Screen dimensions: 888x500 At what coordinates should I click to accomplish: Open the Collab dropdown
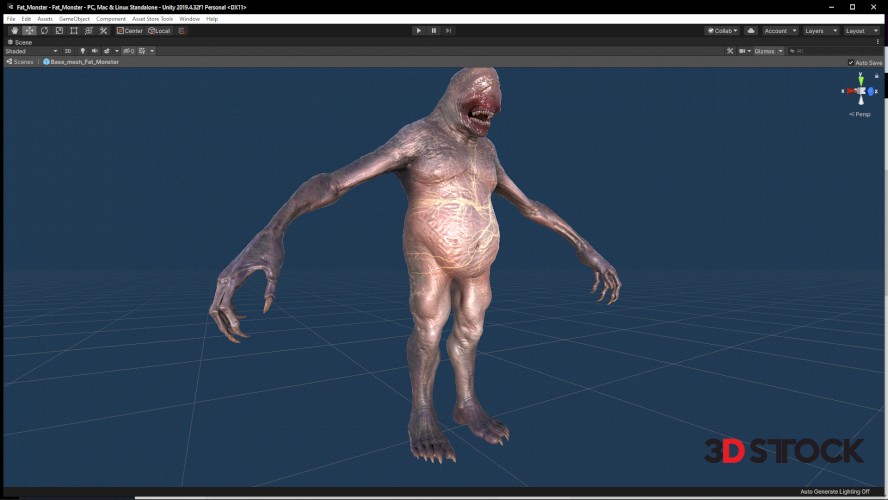pos(722,31)
